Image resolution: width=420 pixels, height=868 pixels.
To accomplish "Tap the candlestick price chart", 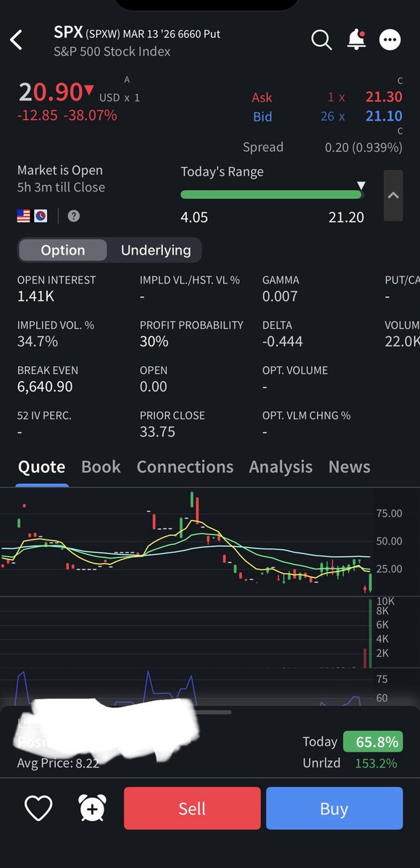I will point(187,542).
